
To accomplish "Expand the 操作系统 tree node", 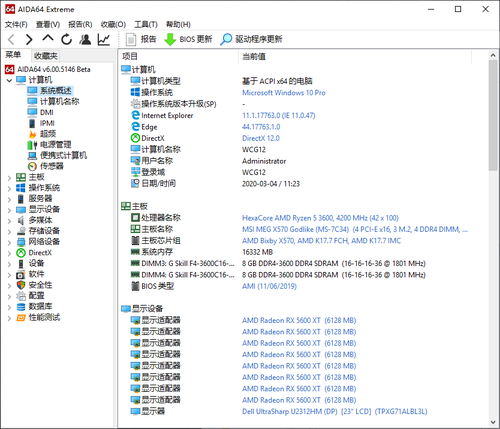I will click(x=9, y=189).
